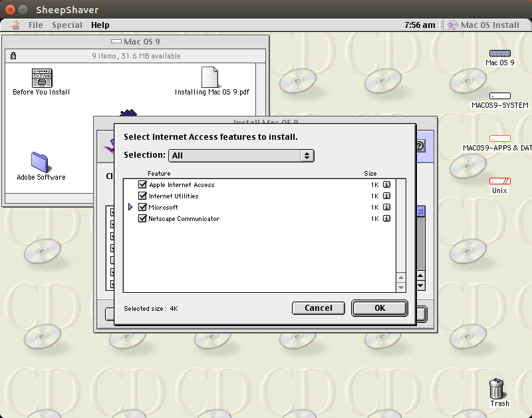The width and height of the screenshot is (532, 418).
Task: Show info for Apple Internet Access
Action: tap(386, 184)
